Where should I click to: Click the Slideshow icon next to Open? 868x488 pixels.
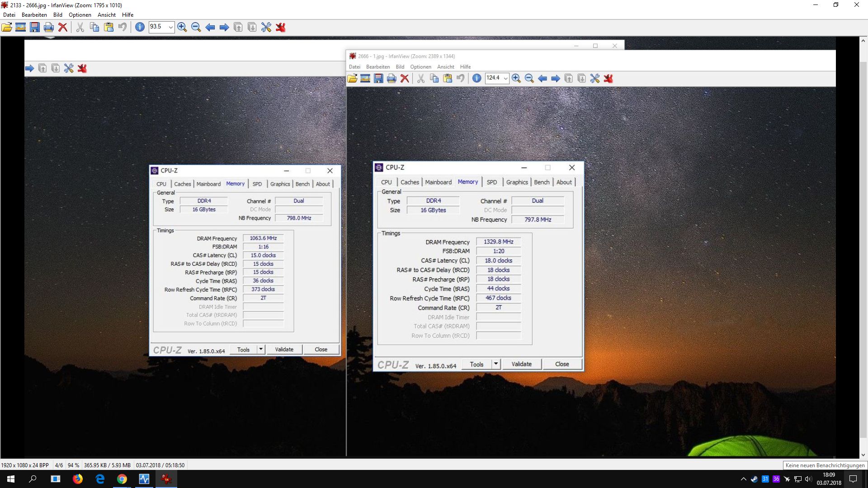[x=21, y=27]
